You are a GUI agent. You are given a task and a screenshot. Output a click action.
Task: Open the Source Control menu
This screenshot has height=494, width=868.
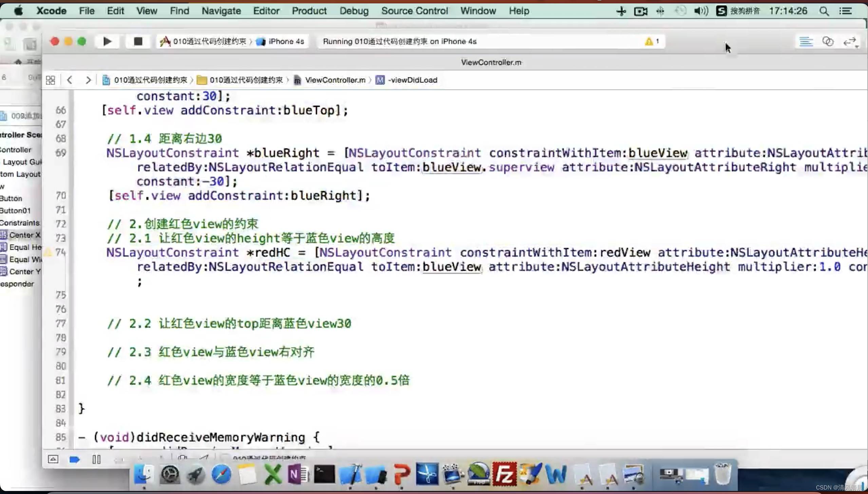coord(414,11)
